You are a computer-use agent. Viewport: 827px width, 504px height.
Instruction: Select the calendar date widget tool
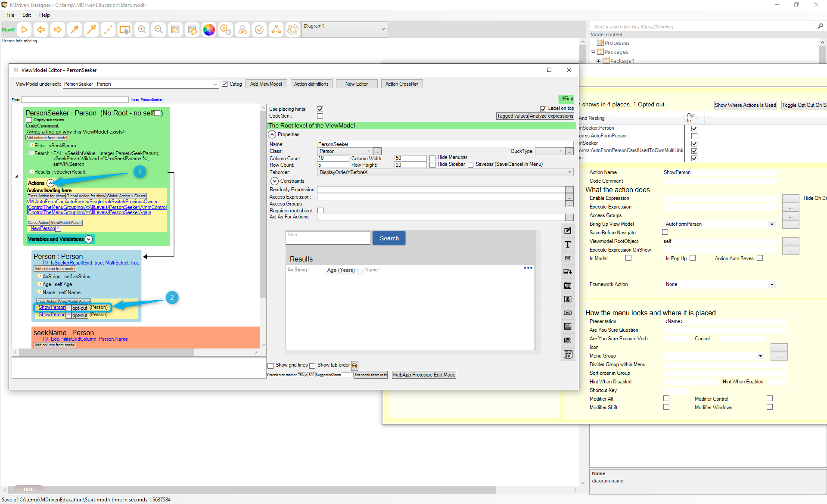(568, 286)
